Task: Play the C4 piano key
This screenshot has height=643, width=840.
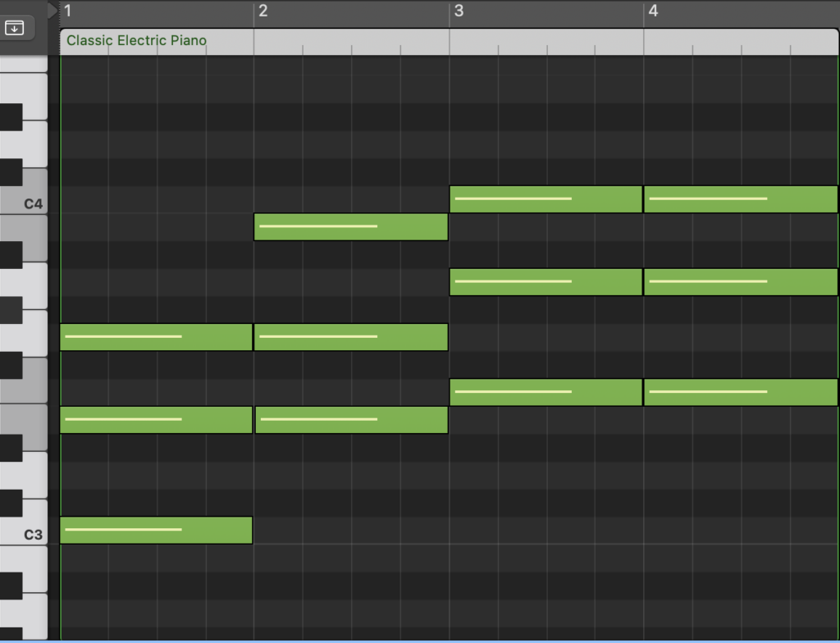Action: pyautogui.click(x=33, y=200)
